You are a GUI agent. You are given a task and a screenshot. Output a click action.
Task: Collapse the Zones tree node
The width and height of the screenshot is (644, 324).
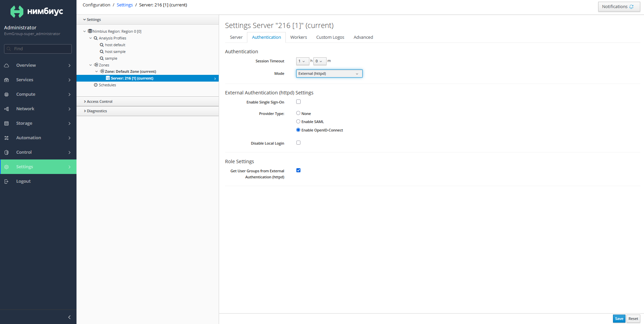pyautogui.click(x=91, y=65)
